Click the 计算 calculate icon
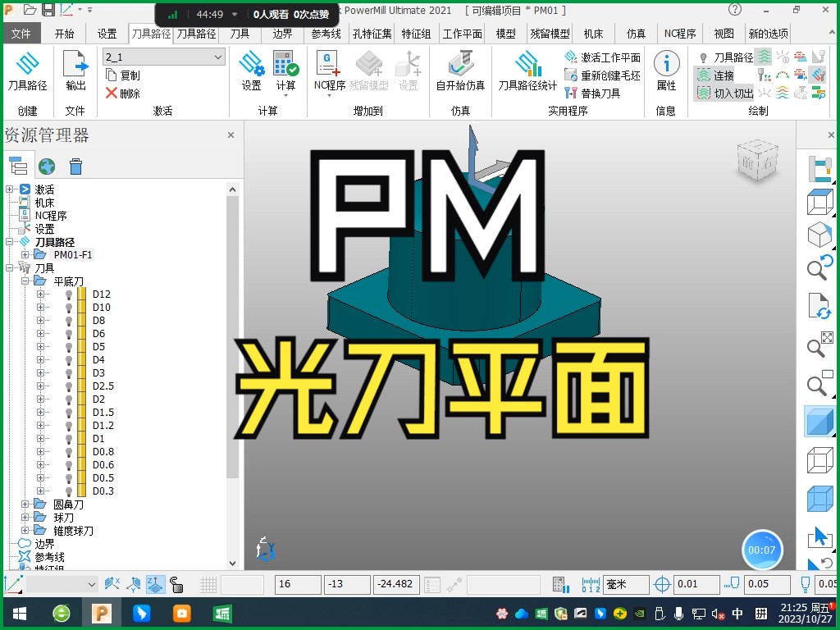840x630 pixels. point(285,64)
